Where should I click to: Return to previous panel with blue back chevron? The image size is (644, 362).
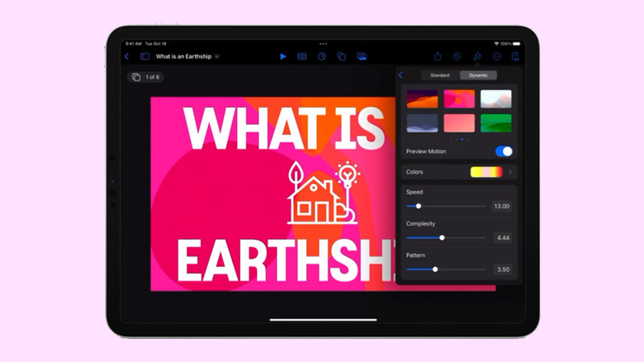point(401,75)
